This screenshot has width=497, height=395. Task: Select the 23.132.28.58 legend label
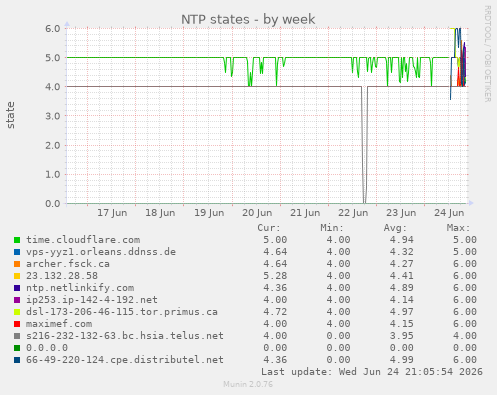coord(62,276)
